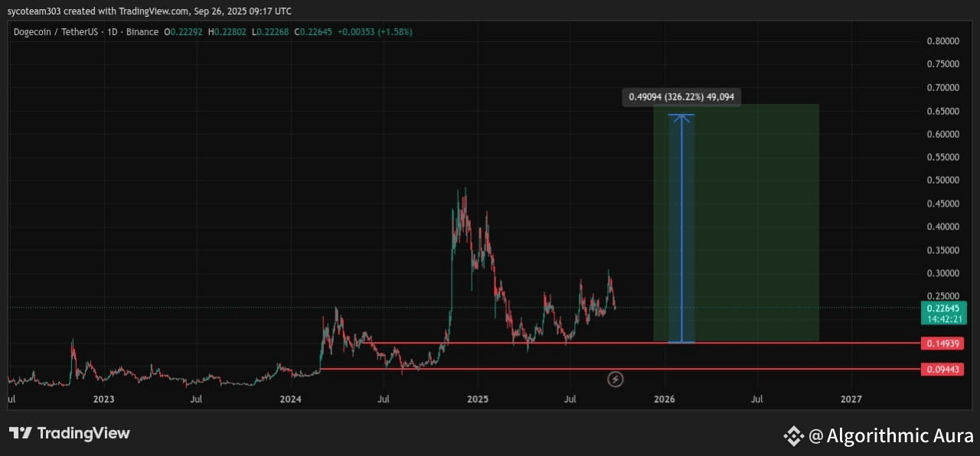Click the 0.45000 price axis label

click(x=942, y=204)
